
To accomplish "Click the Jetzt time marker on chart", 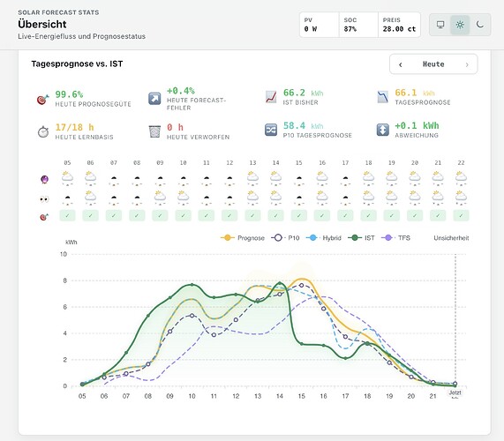I will [x=455, y=392].
